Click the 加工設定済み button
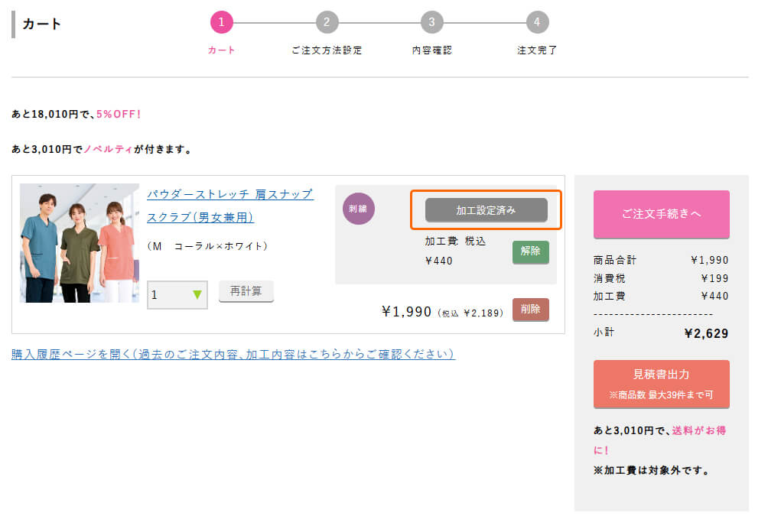The width and height of the screenshot is (768, 532). tap(486, 210)
